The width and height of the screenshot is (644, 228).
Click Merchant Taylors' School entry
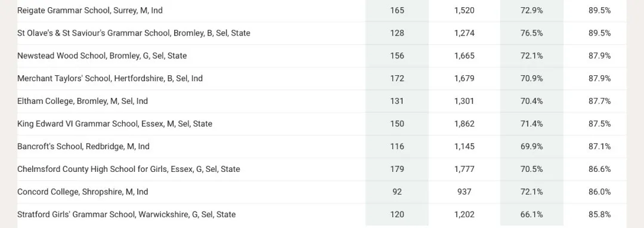click(110, 78)
